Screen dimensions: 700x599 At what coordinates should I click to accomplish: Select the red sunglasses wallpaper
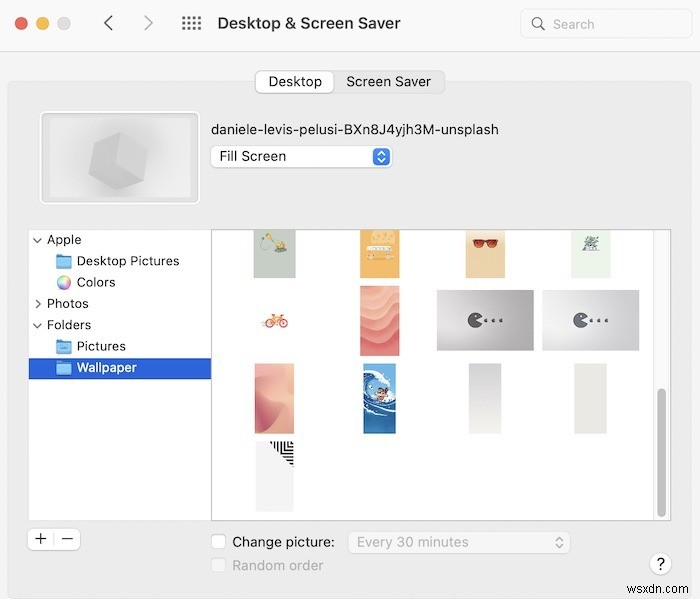click(x=485, y=254)
